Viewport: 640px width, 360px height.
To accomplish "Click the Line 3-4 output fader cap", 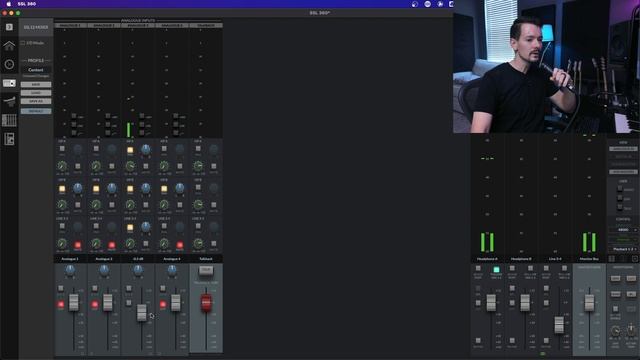I will (x=559, y=325).
